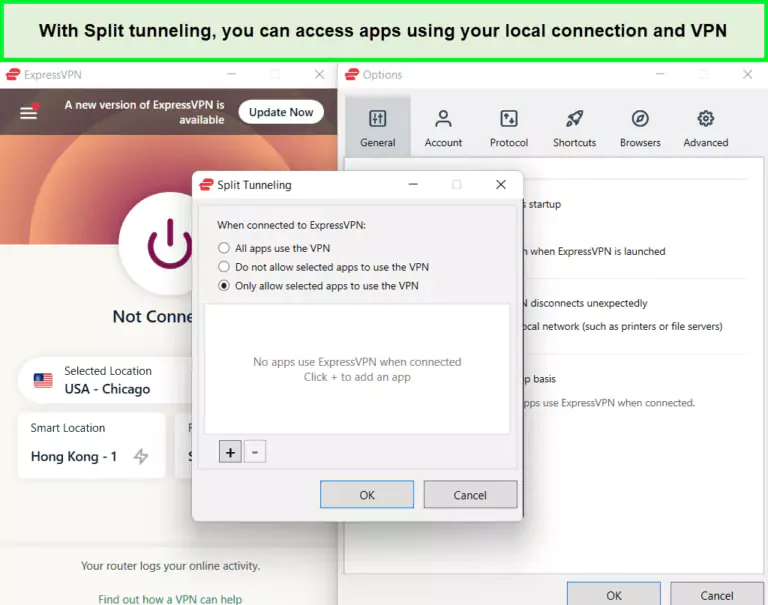Open the General options tab
768x605 pixels.
[378, 127]
